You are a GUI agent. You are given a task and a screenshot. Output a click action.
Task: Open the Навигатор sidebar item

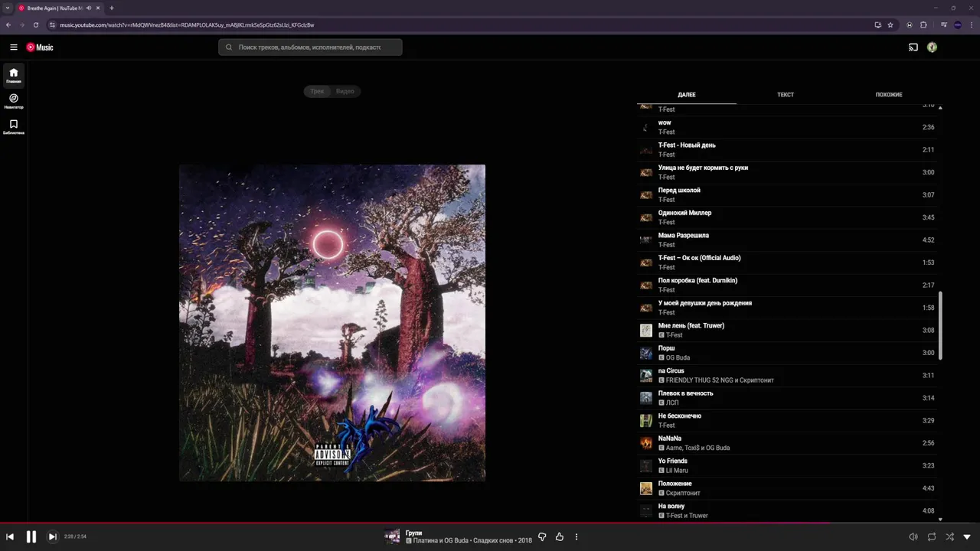tap(14, 101)
